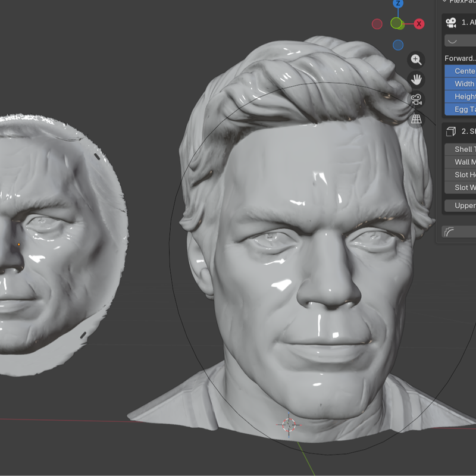Click the orange origin dot on the mask
The width and height of the screenshot is (476, 476).
[19, 245]
